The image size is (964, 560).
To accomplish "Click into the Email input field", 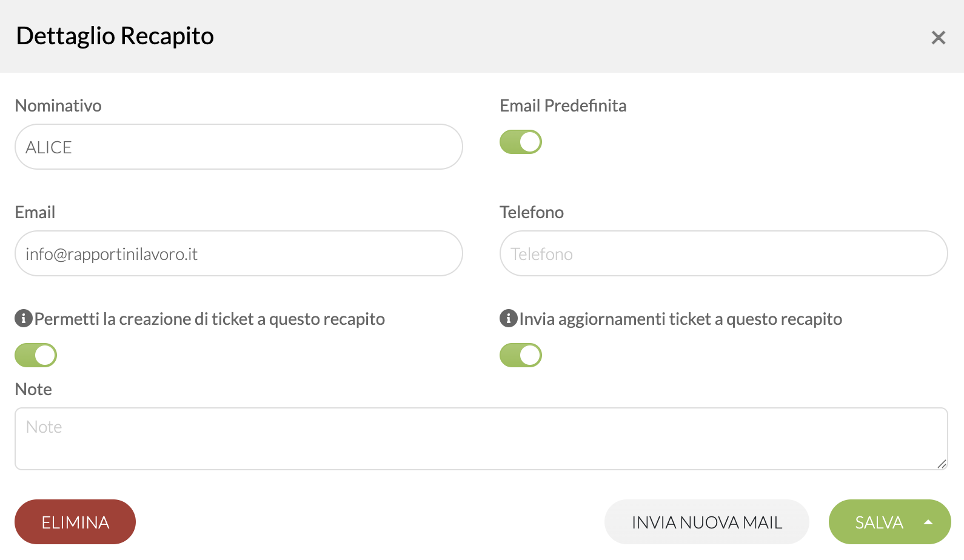I will [239, 253].
